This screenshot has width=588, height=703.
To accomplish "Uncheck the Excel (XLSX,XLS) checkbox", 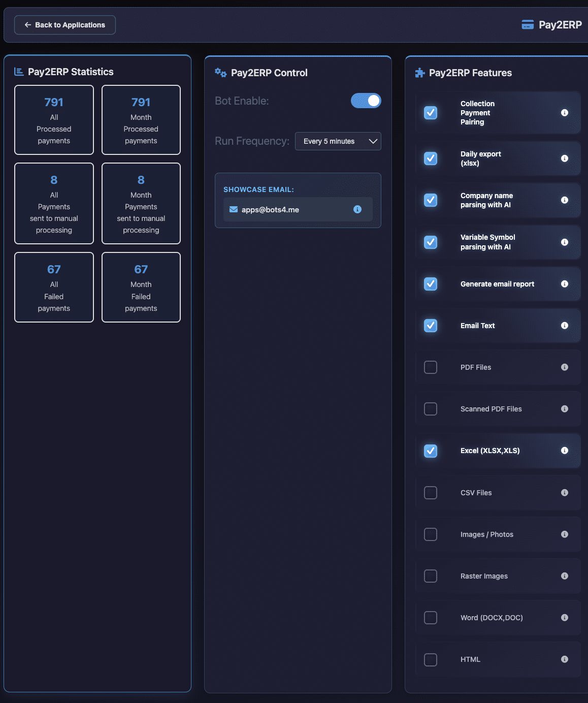I will pos(431,451).
